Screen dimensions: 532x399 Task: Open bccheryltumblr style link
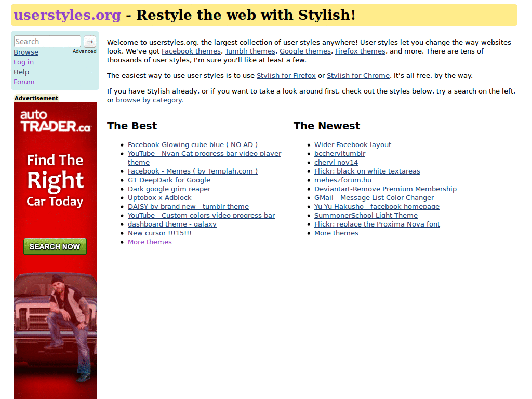click(340, 154)
